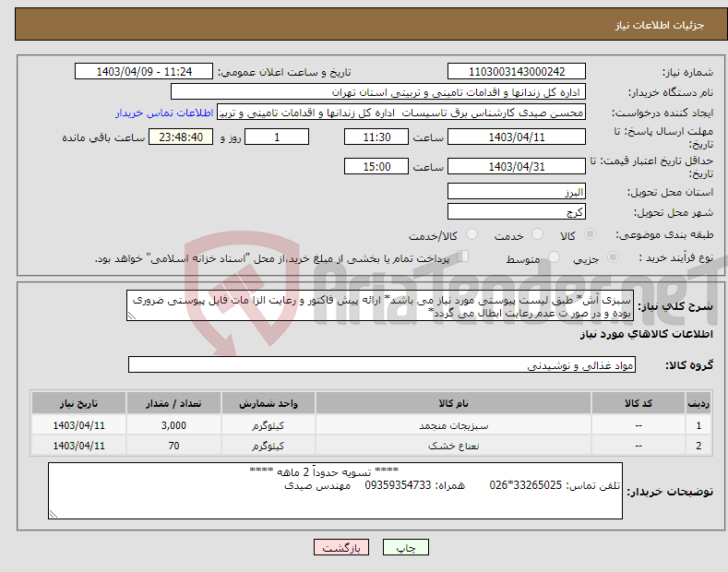728x572 pixels.
Task: Open اطلاعات تماس خریدار link
Action: tap(164, 113)
